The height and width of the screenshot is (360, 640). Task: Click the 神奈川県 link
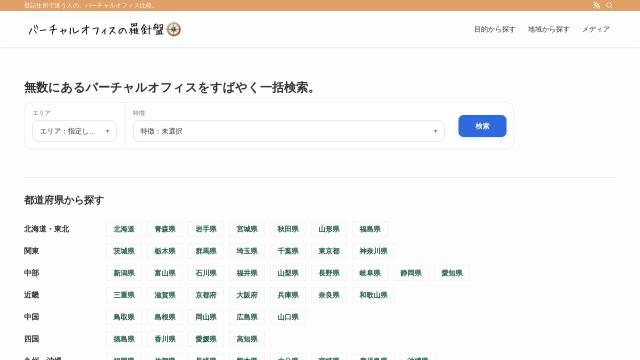373,251
